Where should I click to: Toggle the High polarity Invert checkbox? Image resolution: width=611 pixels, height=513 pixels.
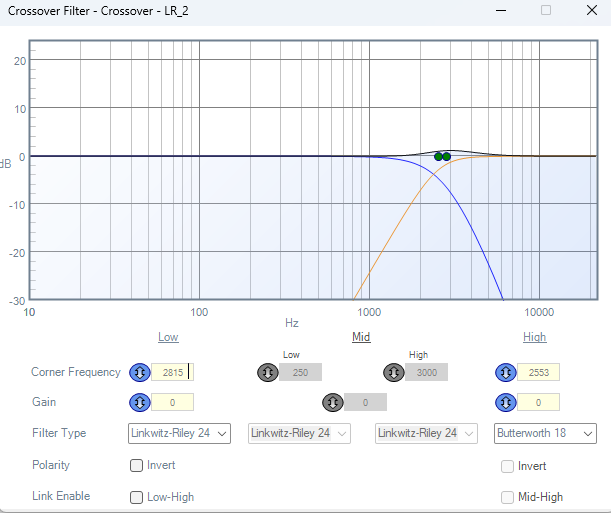pyautogui.click(x=507, y=466)
